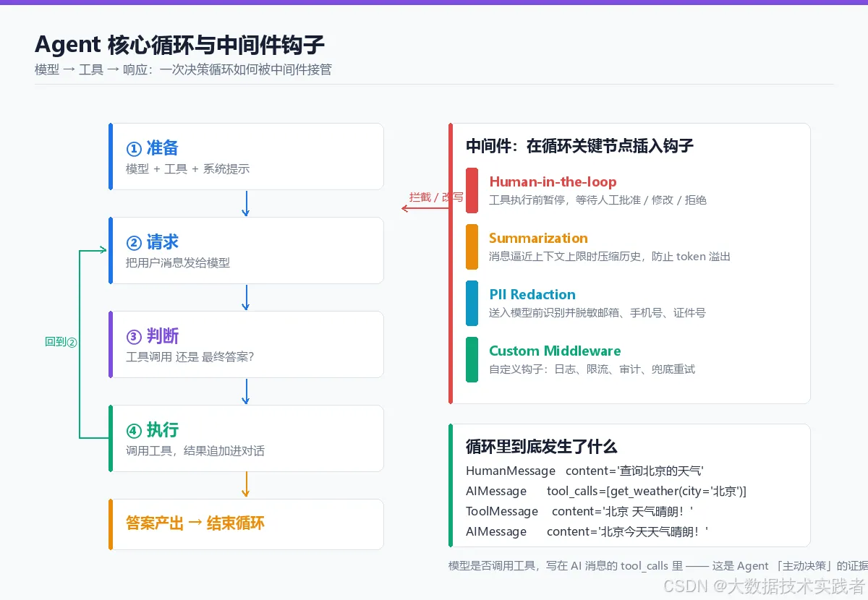The height and width of the screenshot is (600, 868).
Task: Select the "④ 执行" step heading
Action: tap(152, 430)
